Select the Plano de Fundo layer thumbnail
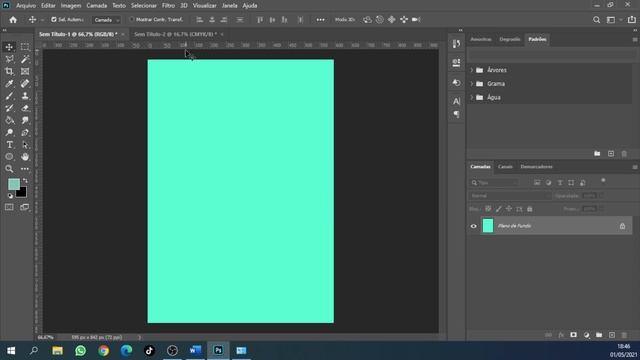The image size is (640, 360). tap(488, 226)
